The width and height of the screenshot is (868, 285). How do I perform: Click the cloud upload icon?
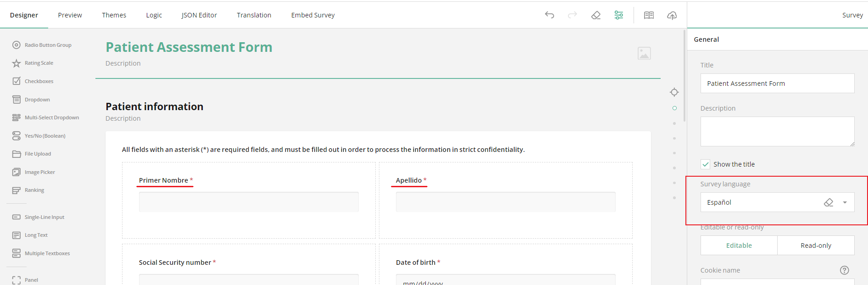672,15
